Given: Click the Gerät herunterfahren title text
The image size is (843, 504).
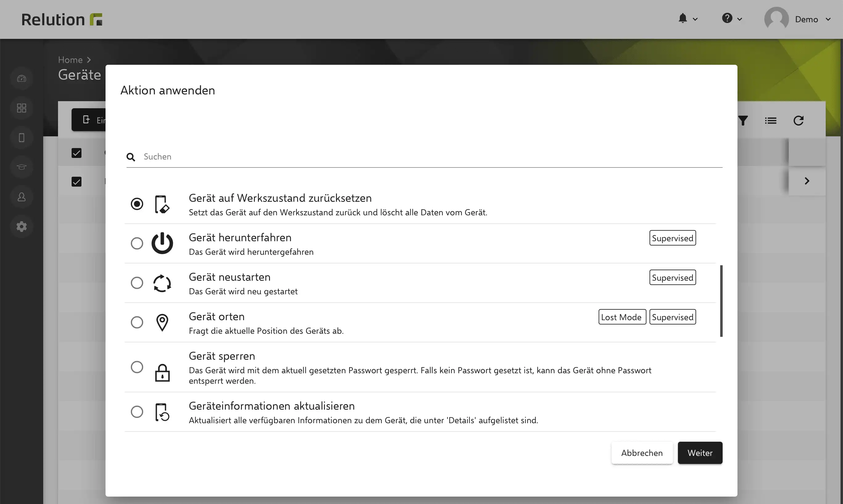Looking at the screenshot, I should coord(240,238).
